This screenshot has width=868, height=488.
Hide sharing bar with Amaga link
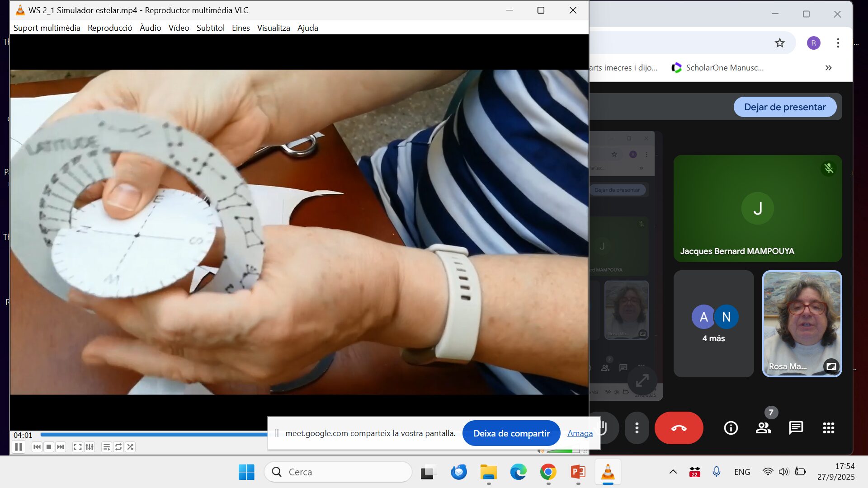pyautogui.click(x=580, y=433)
